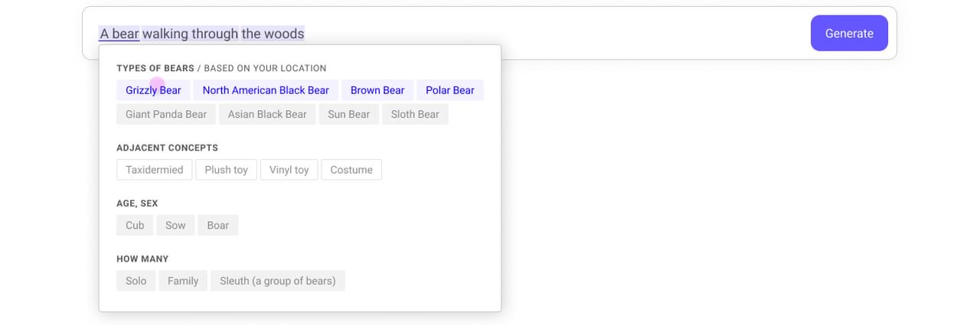This screenshot has width=980, height=325.
Task: Click the Generate button
Action: [849, 34]
